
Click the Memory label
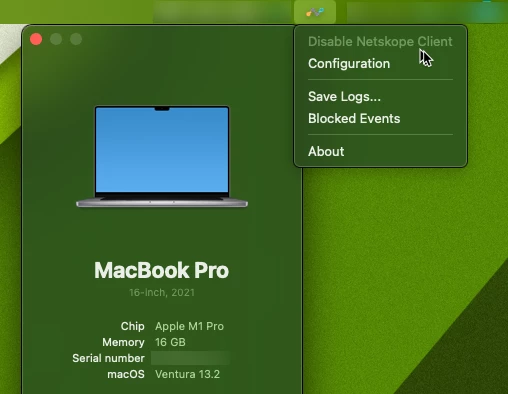click(x=123, y=342)
